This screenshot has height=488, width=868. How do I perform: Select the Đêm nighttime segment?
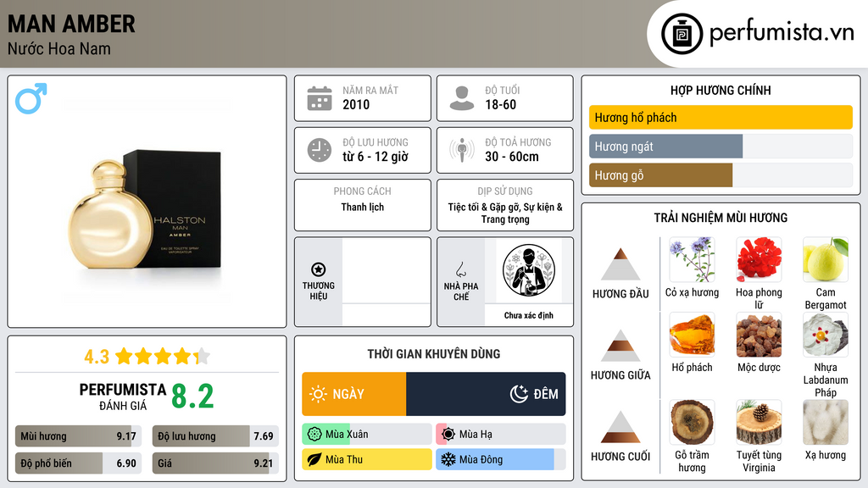click(x=486, y=394)
